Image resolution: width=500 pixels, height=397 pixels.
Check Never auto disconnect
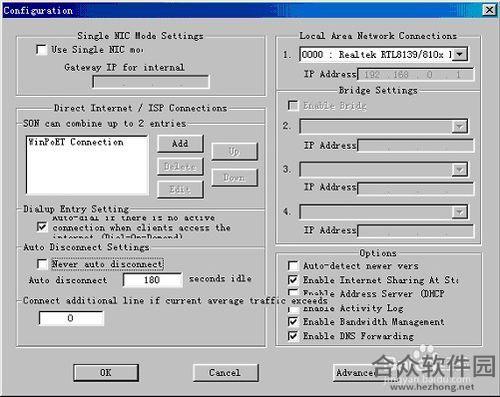click(42, 264)
